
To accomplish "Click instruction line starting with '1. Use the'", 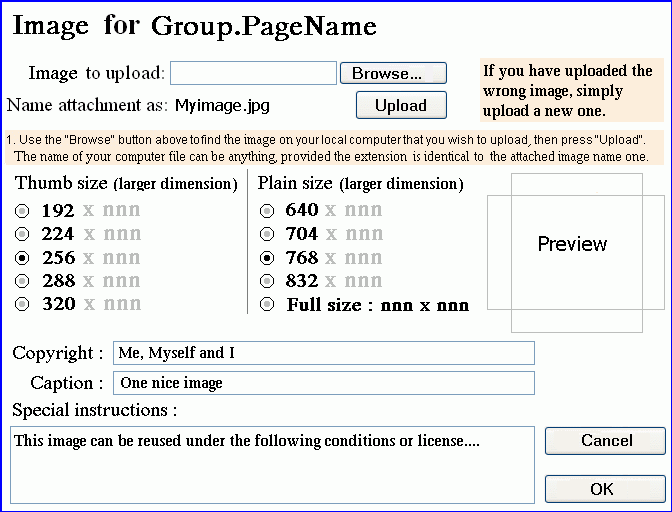I will 326,140.
